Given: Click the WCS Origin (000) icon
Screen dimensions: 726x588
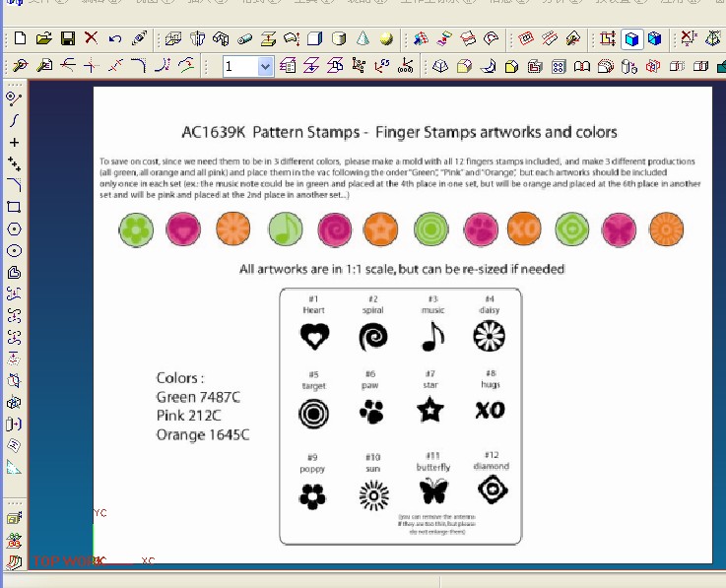Looking at the screenshot, I should (406, 66).
